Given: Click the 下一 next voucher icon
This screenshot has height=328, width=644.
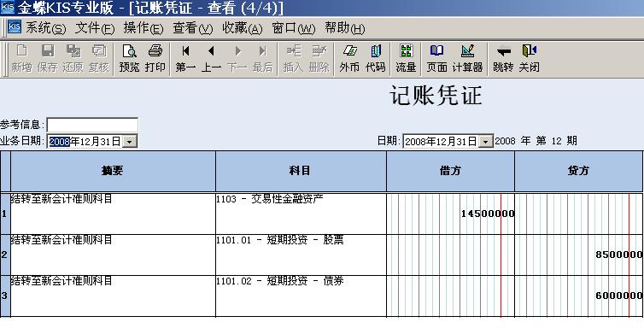Looking at the screenshot, I should 237,59.
